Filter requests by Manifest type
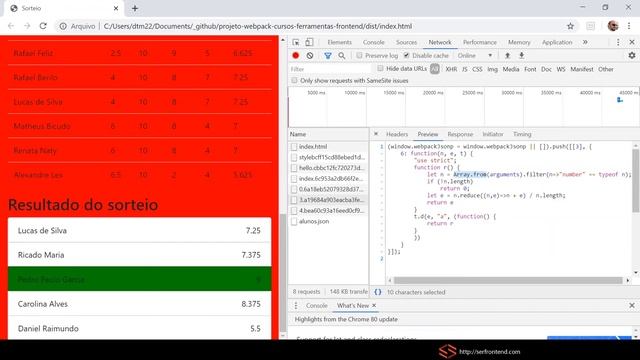Viewport: 640px width, 360px height. click(x=582, y=69)
